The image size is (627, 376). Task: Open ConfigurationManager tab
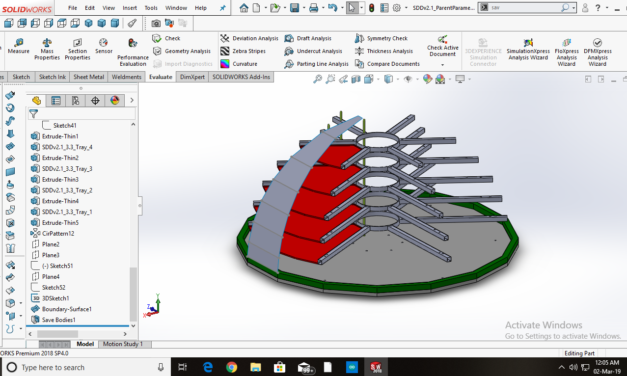tap(75, 100)
